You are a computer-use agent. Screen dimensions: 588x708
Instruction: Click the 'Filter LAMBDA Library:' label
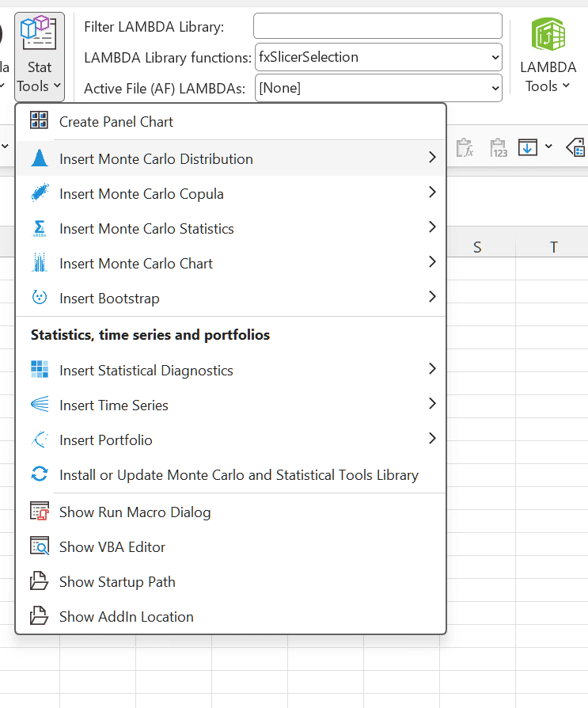pyautogui.click(x=154, y=27)
